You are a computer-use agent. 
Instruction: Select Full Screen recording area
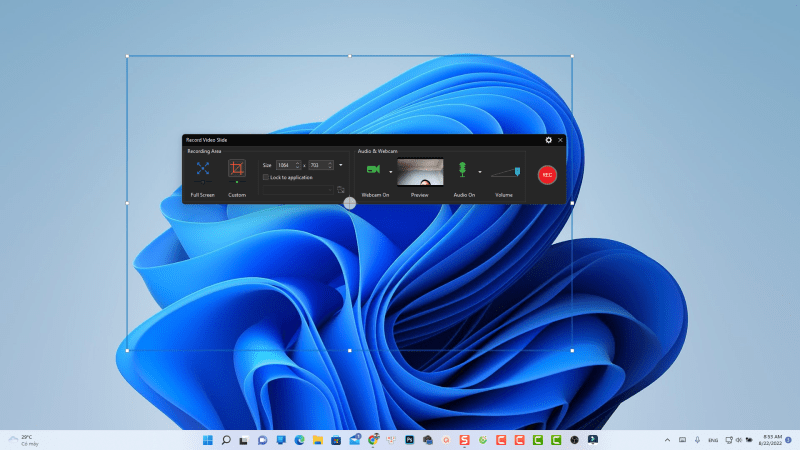click(x=203, y=169)
